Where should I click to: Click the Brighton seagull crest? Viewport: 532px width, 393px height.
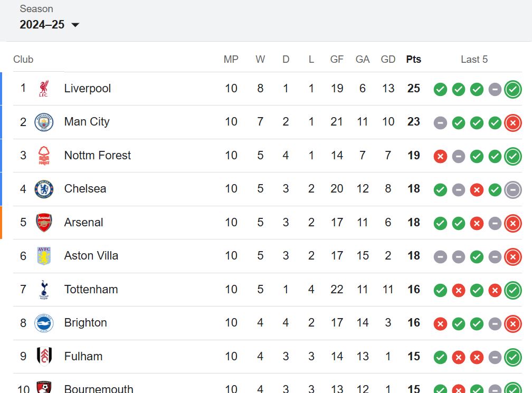point(44,323)
